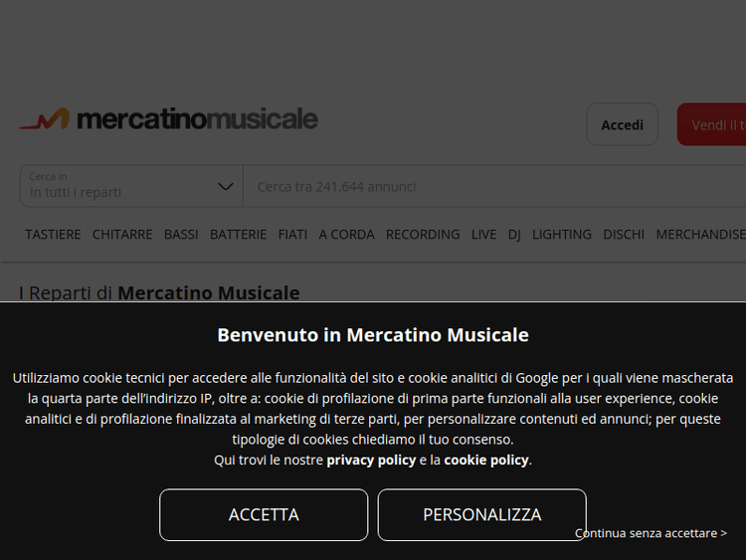Screen dimensions: 746x560
Task: Accept cookies with the ACCETTA button
Action: (264, 515)
